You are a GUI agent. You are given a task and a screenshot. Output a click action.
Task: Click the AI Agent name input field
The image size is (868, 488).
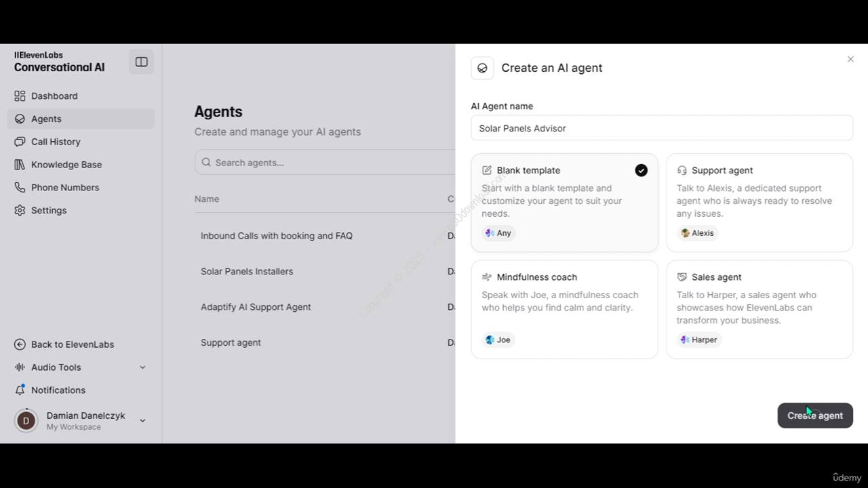(662, 128)
